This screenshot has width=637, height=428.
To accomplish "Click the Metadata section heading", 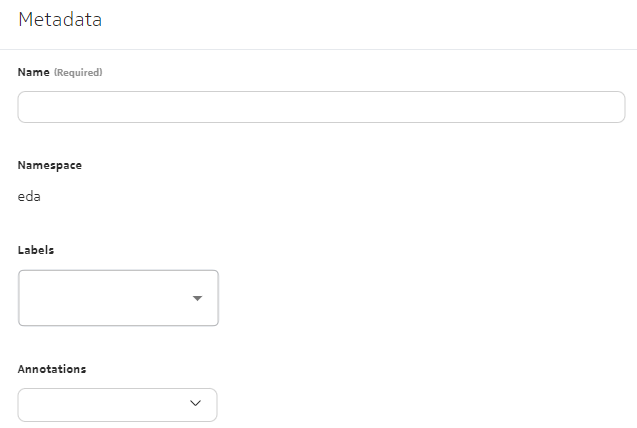I will click(x=60, y=19).
